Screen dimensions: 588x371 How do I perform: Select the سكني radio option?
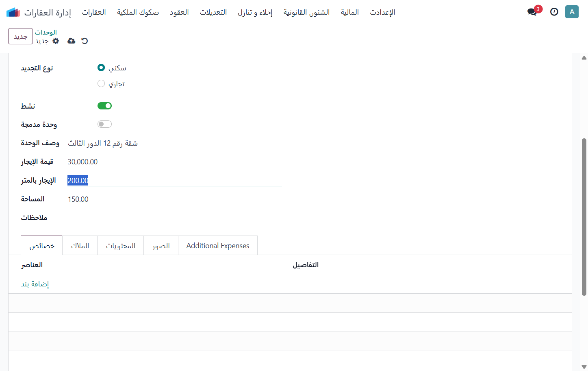101,68
